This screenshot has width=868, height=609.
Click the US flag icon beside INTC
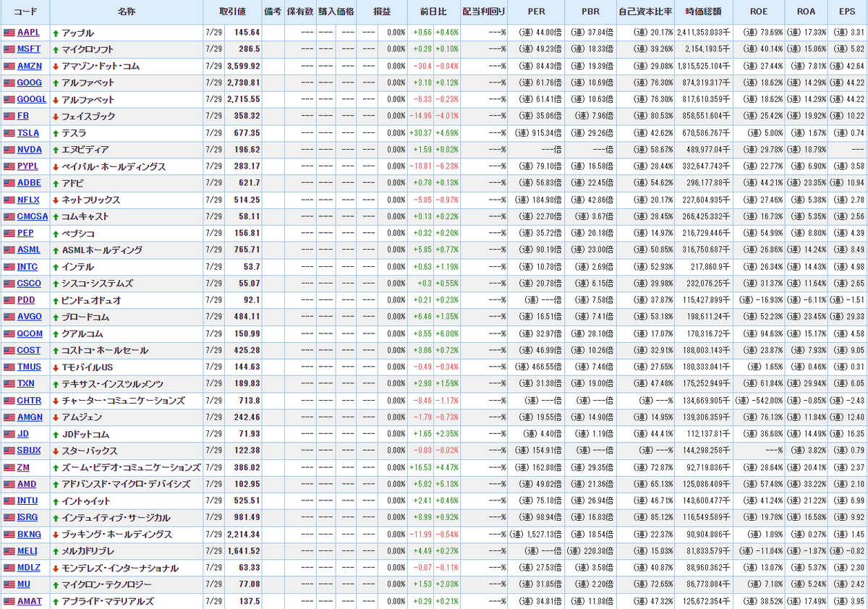coord(9,267)
